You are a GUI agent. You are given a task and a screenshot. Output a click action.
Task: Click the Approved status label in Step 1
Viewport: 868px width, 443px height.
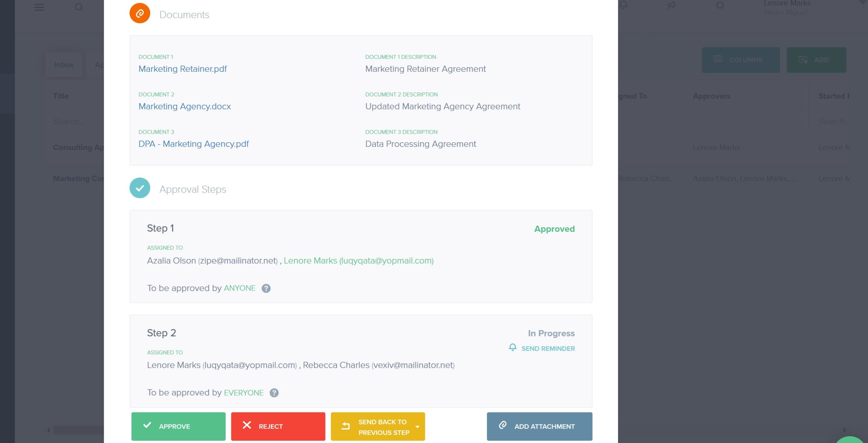[x=554, y=229]
